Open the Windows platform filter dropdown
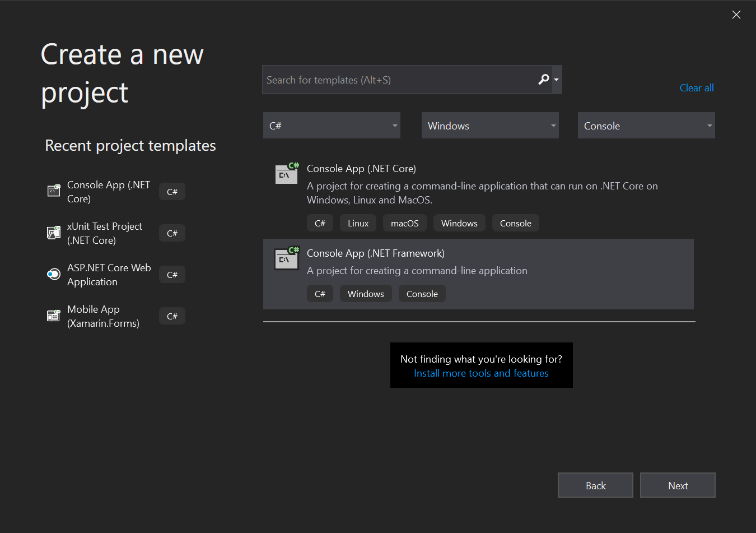The image size is (756, 533). tap(490, 126)
